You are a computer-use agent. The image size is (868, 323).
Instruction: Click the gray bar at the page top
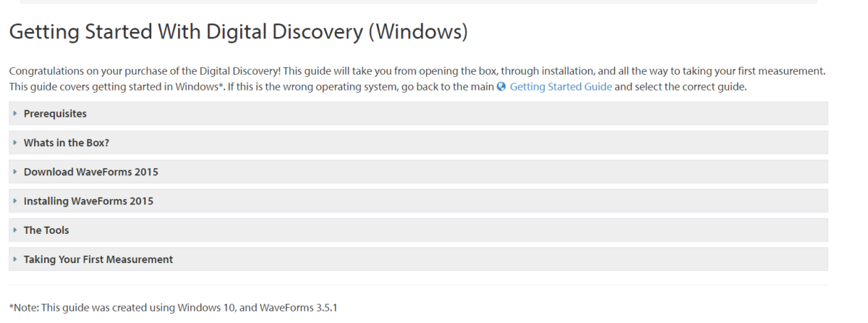tap(418, 1)
